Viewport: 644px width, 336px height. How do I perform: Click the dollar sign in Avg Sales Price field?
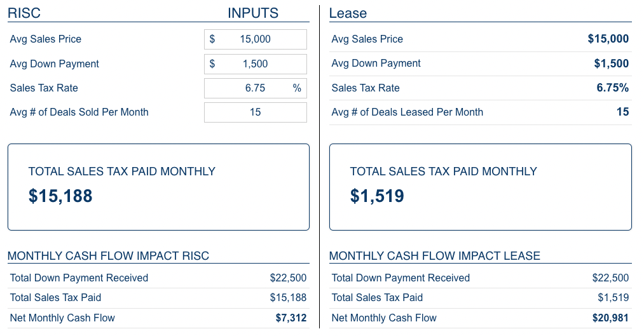click(x=212, y=39)
